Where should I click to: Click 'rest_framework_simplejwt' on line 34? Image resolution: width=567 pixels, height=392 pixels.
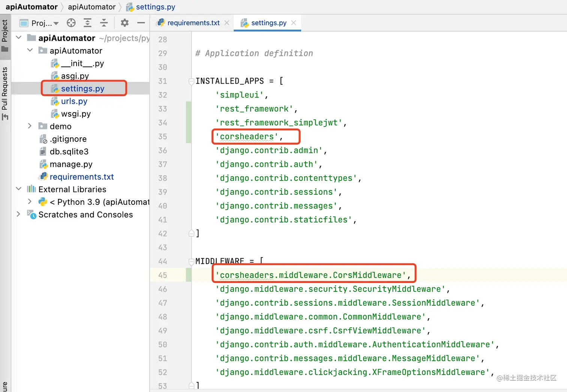click(x=279, y=123)
